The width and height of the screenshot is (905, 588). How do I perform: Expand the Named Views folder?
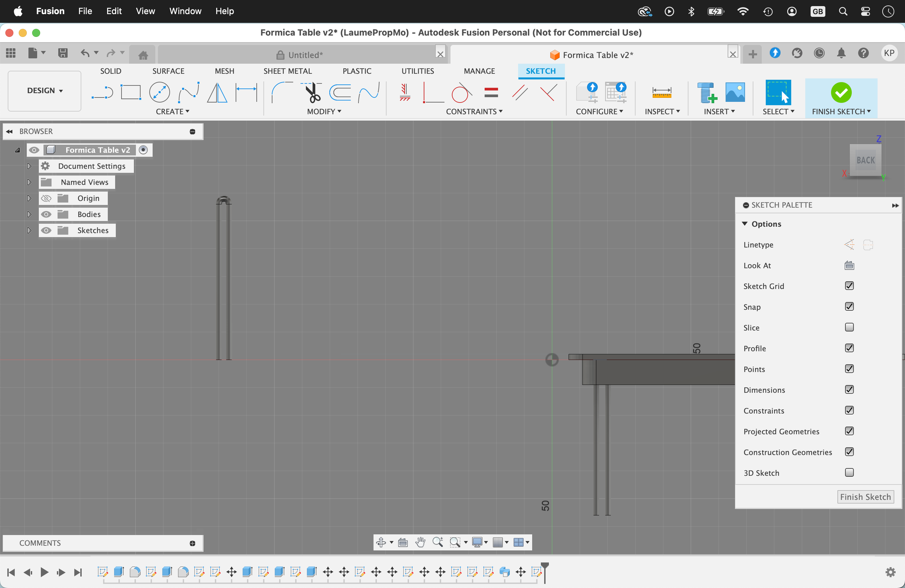[x=29, y=182]
